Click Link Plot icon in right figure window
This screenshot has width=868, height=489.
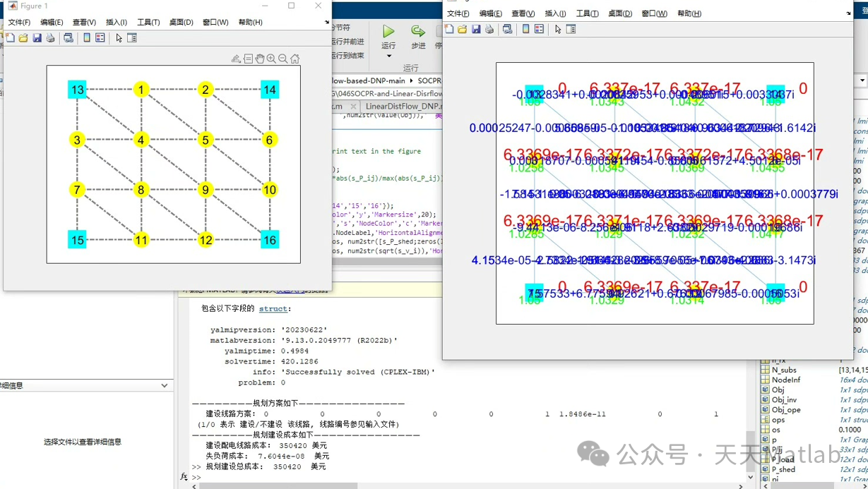point(507,29)
